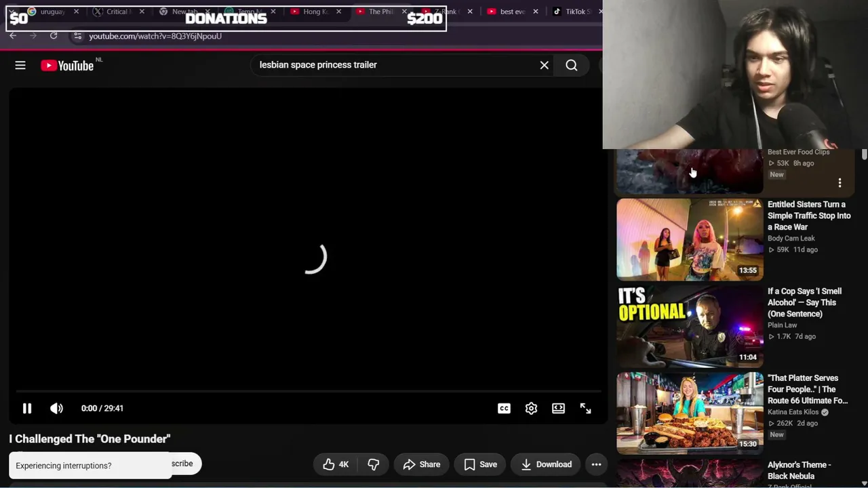Screen dimensions: 868x488
Task: Close the 'Critical' tab
Action: (x=142, y=12)
